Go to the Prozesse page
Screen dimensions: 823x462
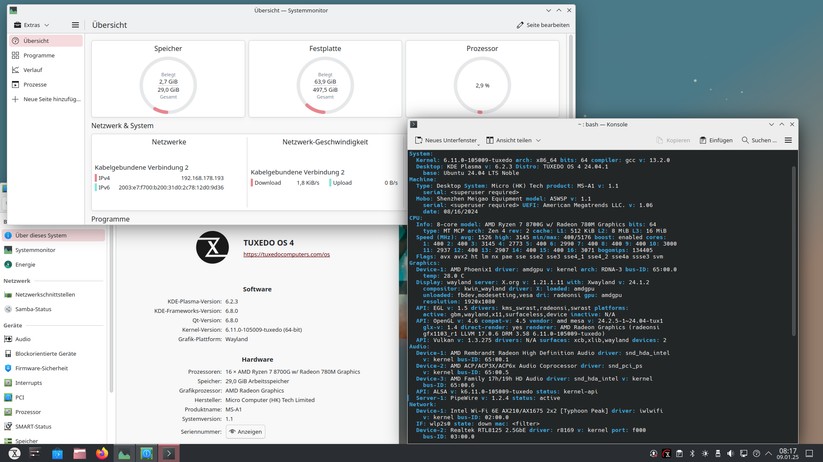(46, 85)
